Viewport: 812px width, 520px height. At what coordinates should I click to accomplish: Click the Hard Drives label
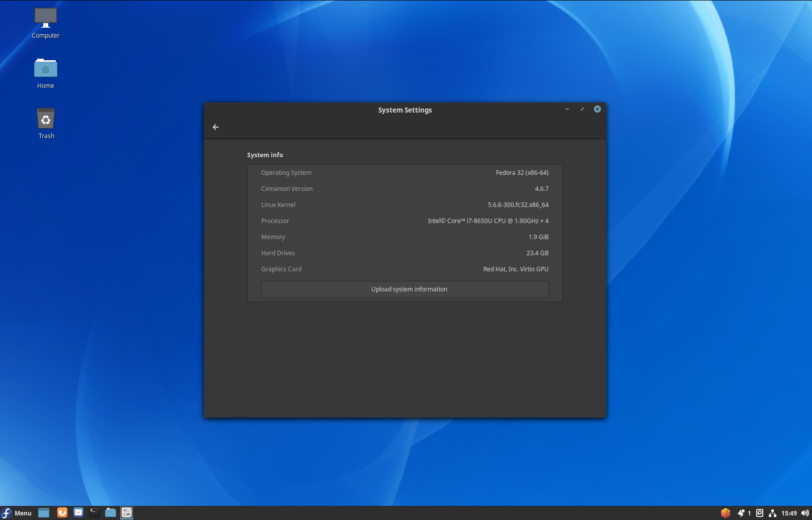[x=278, y=253]
